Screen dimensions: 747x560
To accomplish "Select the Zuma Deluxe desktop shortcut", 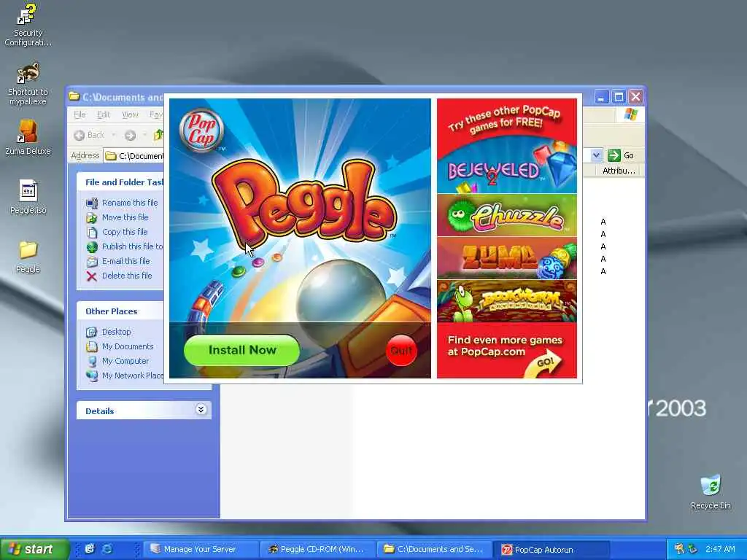I will [x=28, y=137].
